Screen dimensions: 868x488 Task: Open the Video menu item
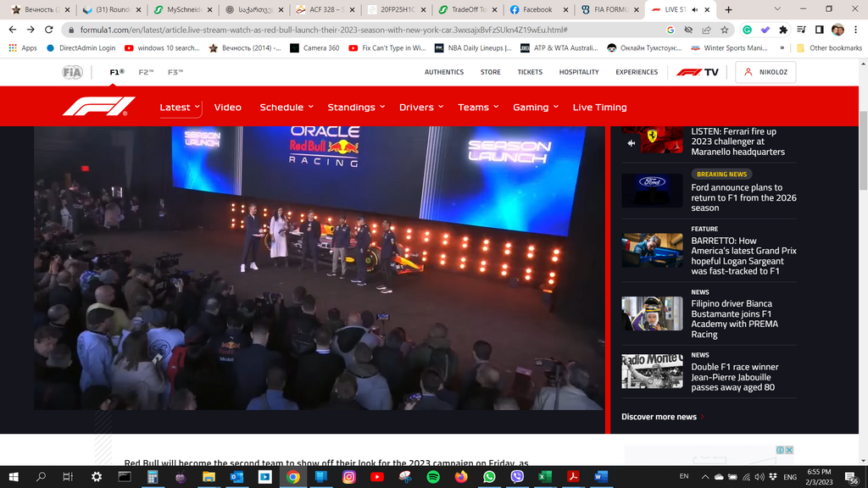[x=227, y=108]
